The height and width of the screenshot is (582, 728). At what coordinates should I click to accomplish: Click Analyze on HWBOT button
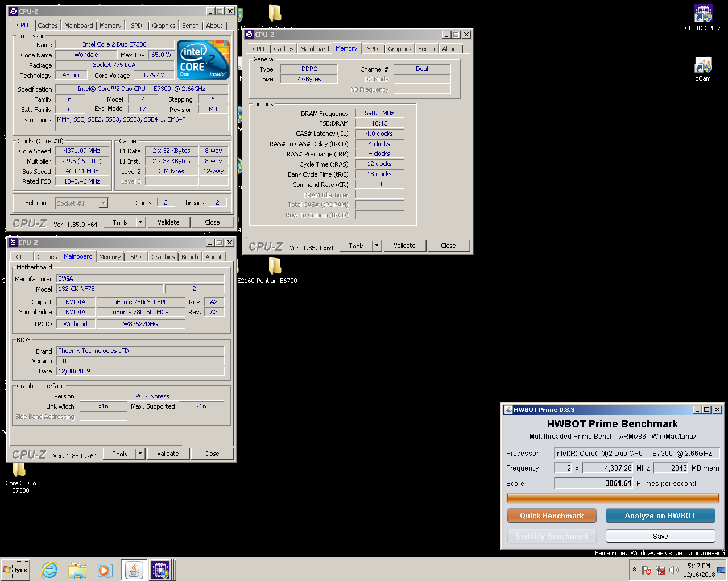[x=660, y=516]
